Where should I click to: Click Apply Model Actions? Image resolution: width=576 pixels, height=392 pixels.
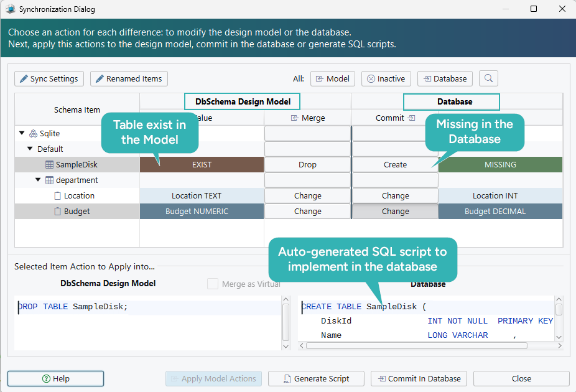(213, 378)
